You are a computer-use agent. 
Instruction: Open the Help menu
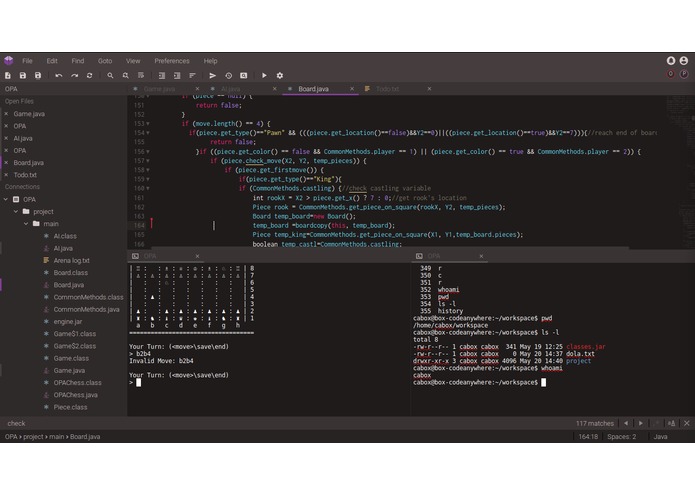pos(210,61)
